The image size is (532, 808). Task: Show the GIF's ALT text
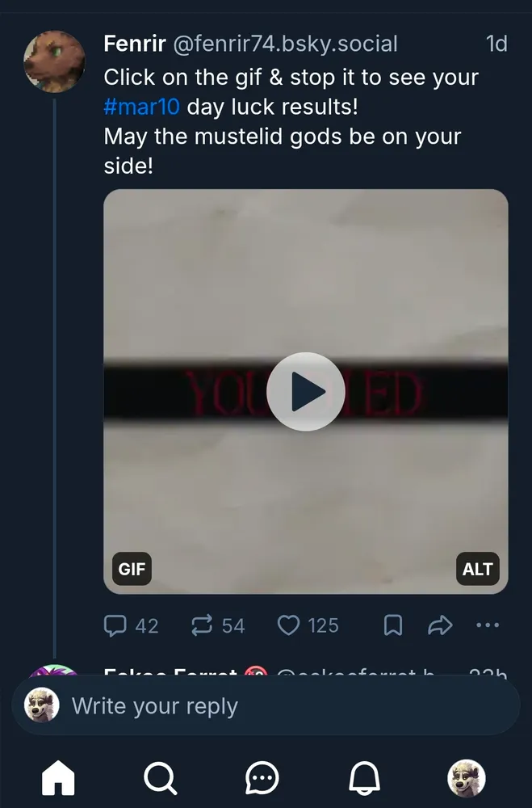477,569
